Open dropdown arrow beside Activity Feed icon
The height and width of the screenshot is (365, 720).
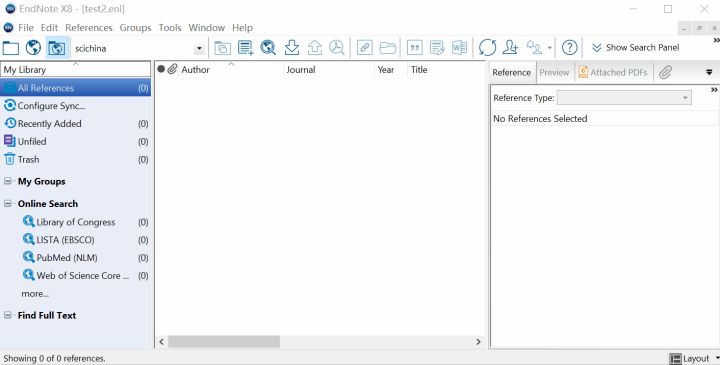coord(550,48)
